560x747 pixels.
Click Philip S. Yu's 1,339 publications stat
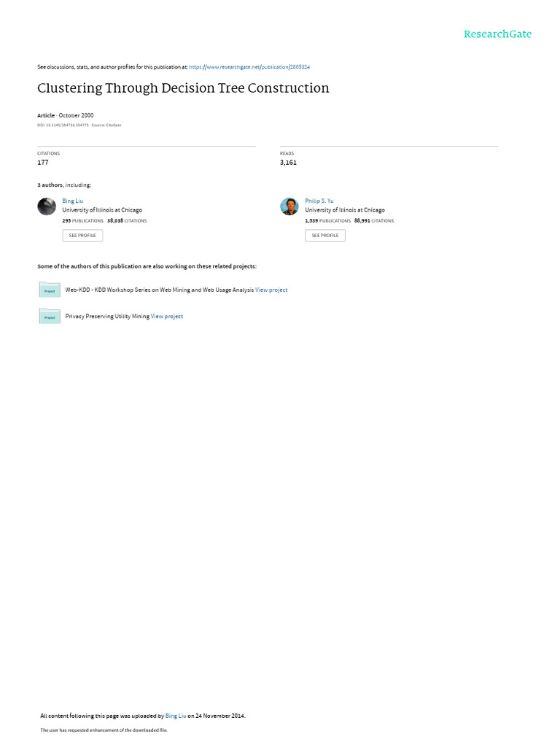pyautogui.click(x=327, y=220)
